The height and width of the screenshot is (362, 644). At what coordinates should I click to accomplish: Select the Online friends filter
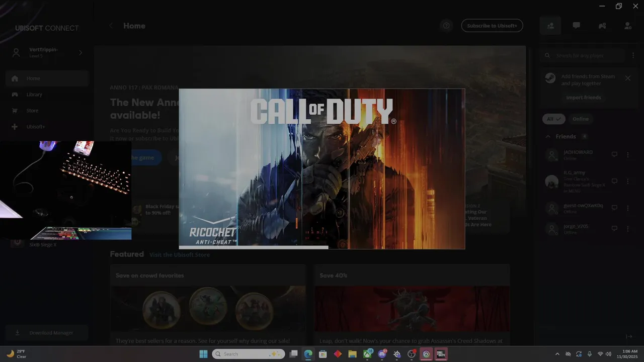(x=581, y=119)
